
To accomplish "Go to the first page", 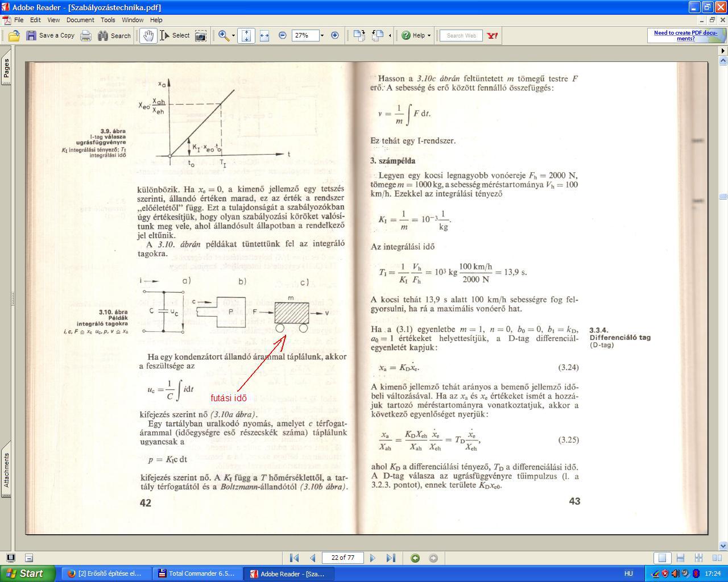I will click(x=294, y=558).
